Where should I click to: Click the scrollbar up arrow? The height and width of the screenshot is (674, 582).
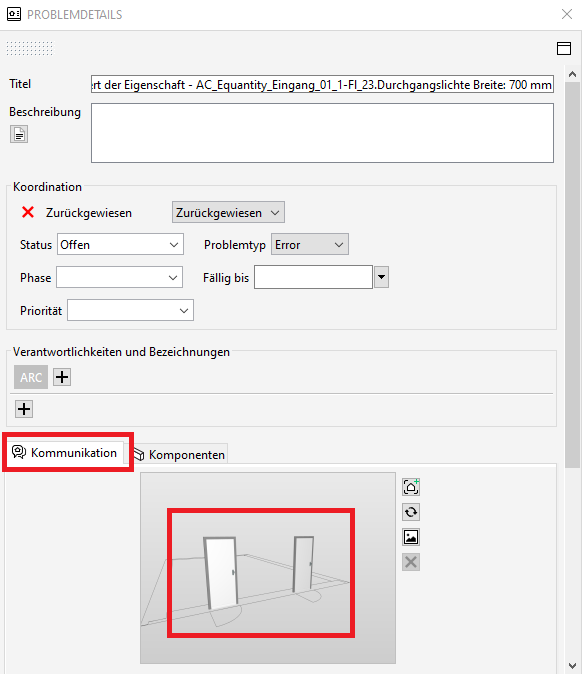tap(572, 74)
